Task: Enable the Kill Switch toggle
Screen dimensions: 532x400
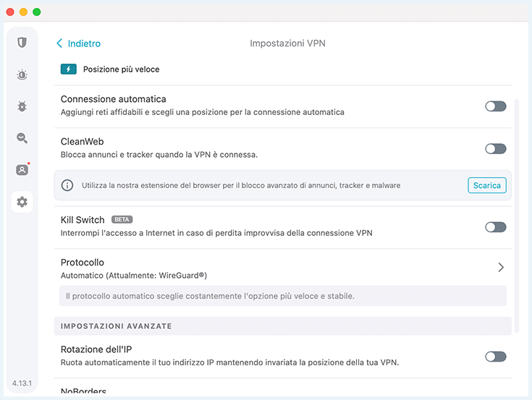Action: [x=496, y=227]
